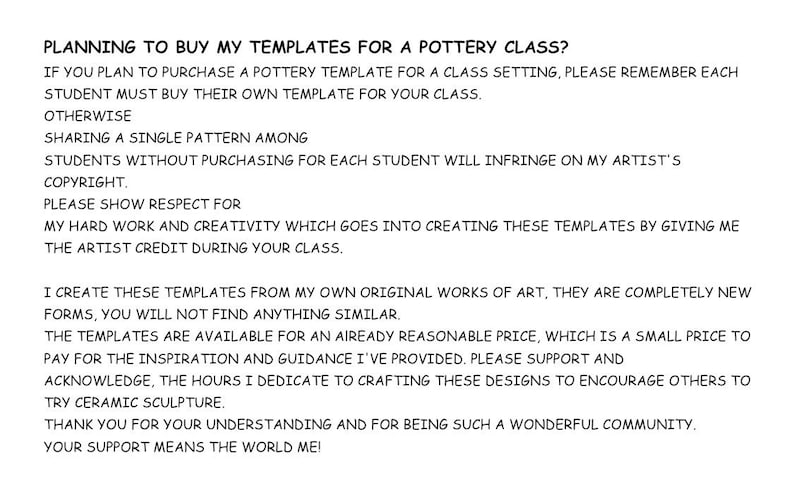Click the word 'OTHERWISE' line

tap(88, 116)
